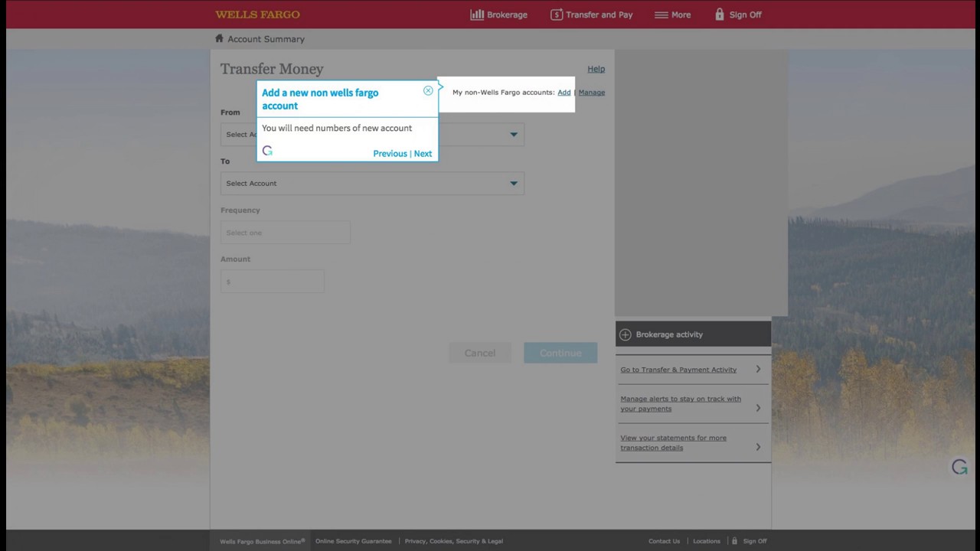Expand the Brokerage activity section
Screen dimensions: 980x551
coord(693,334)
